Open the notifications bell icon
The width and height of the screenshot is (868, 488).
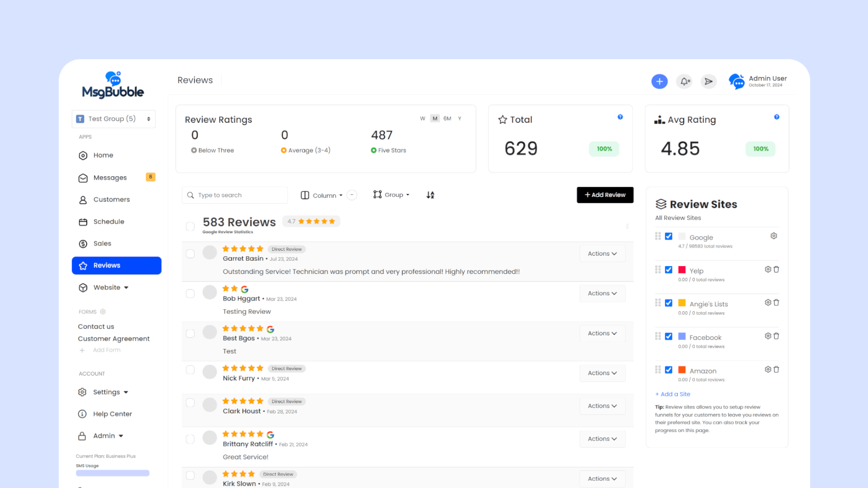click(x=684, y=81)
